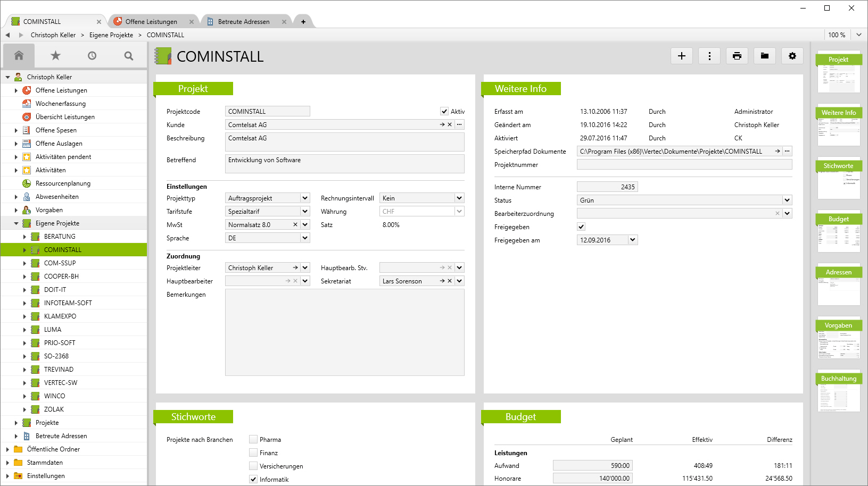Open the three-dot more actions menu
Viewport: 868px width, 486px height.
click(x=709, y=56)
